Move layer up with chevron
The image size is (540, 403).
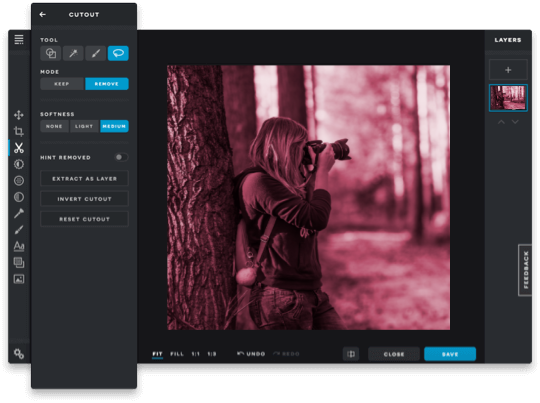[x=501, y=122]
